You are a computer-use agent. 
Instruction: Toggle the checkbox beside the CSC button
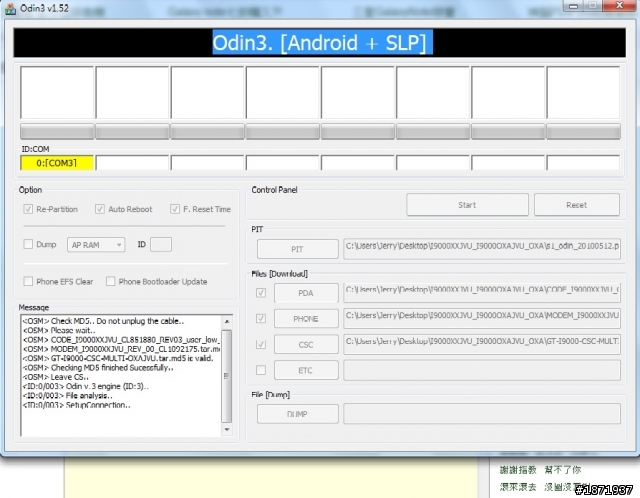pyautogui.click(x=261, y=345)
